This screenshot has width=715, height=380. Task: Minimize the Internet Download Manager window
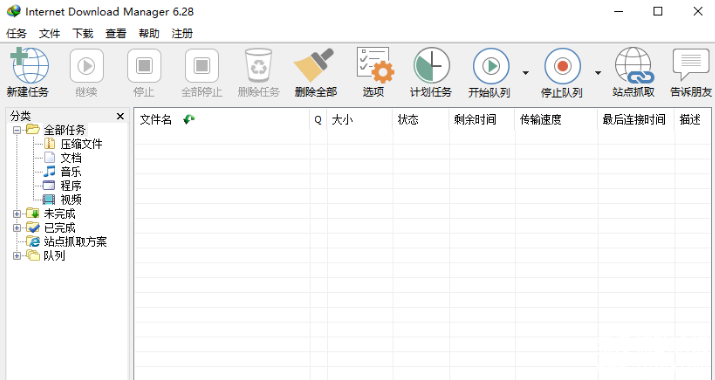618,11
